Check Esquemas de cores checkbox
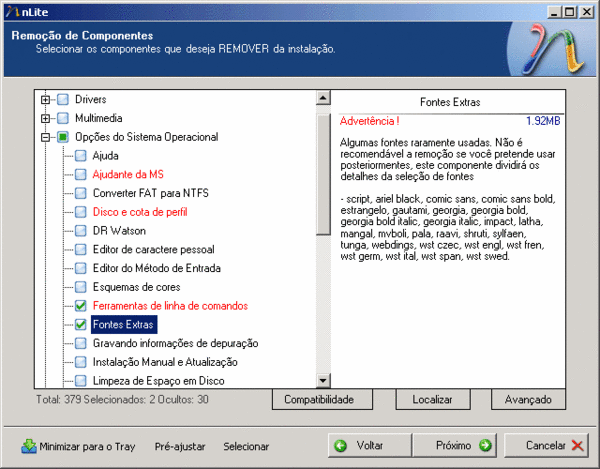 pyautogui.click(x=80, y=287)
